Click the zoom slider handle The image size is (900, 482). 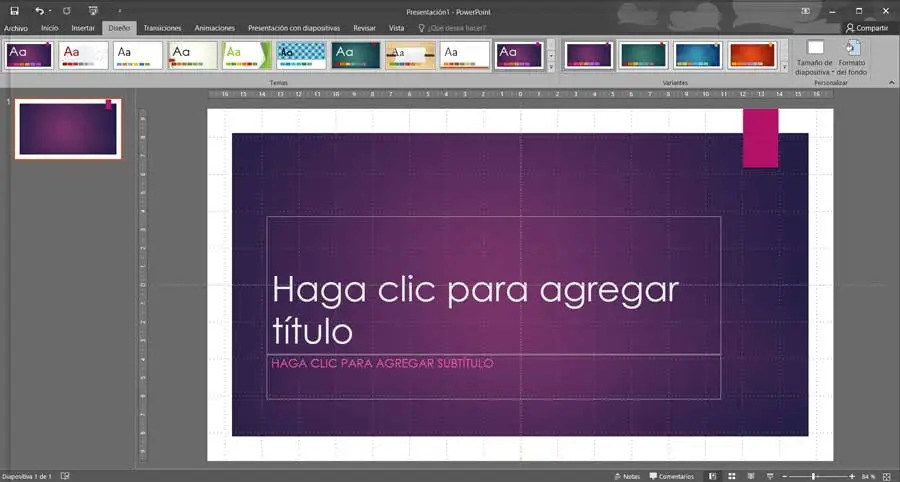(x=813, y=476)
